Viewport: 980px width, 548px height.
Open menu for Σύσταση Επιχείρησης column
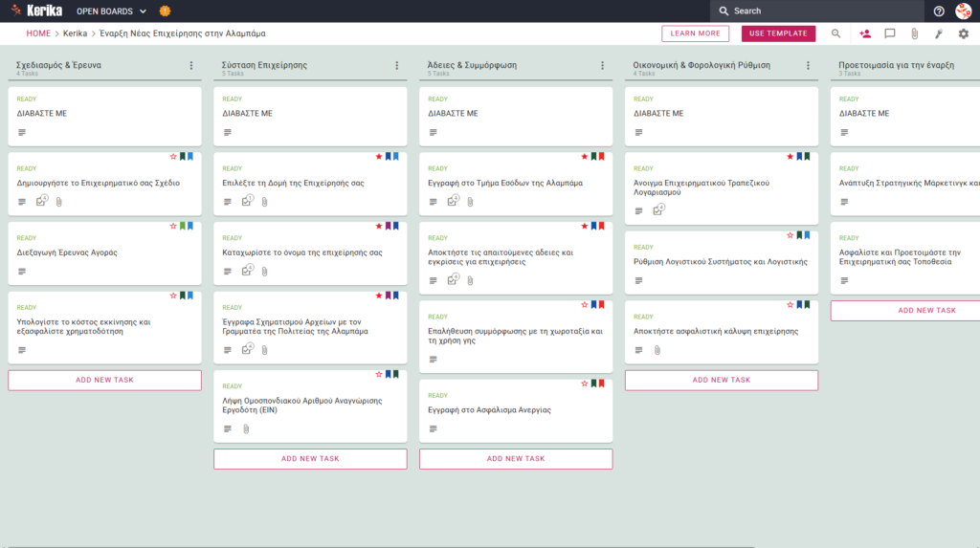(397, 66)
